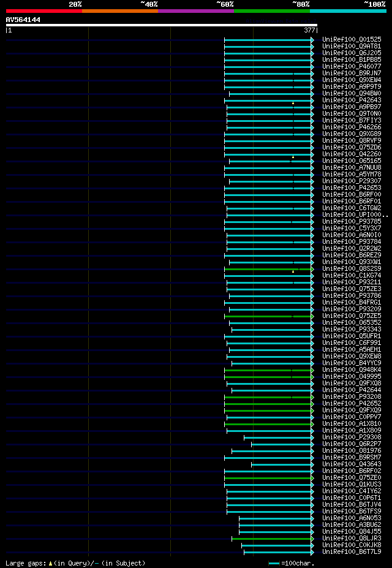Screen dimensions: 392x568
Task: Select hit label UniRef100_Q948K4
Action: tap(352, 369)
